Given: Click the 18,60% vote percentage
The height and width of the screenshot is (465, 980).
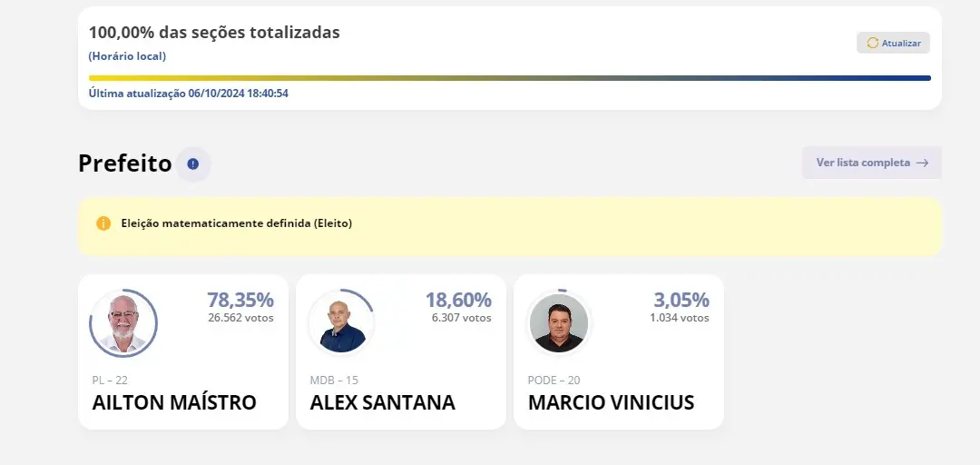Looking at the screenshot, I should [458, 300].
